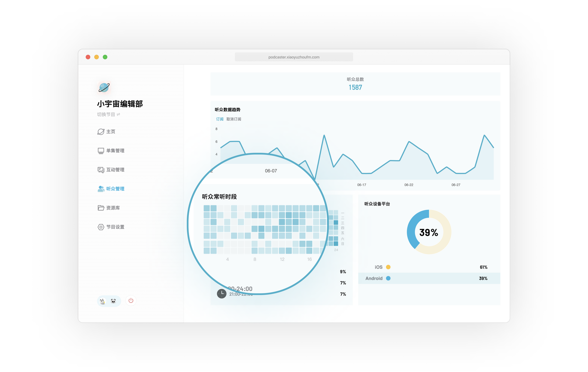Click the 06-27 date label on chart
Viewport: 588px width, 372px height.
point(456,185)
